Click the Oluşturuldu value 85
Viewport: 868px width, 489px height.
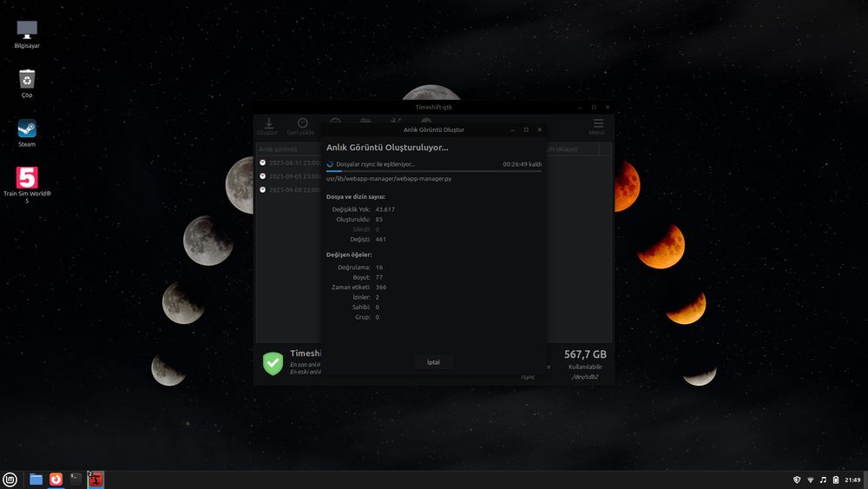point(378,219)
